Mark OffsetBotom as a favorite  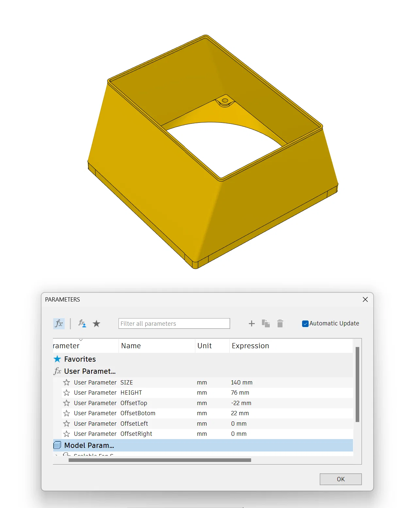[x=67, y=413]
